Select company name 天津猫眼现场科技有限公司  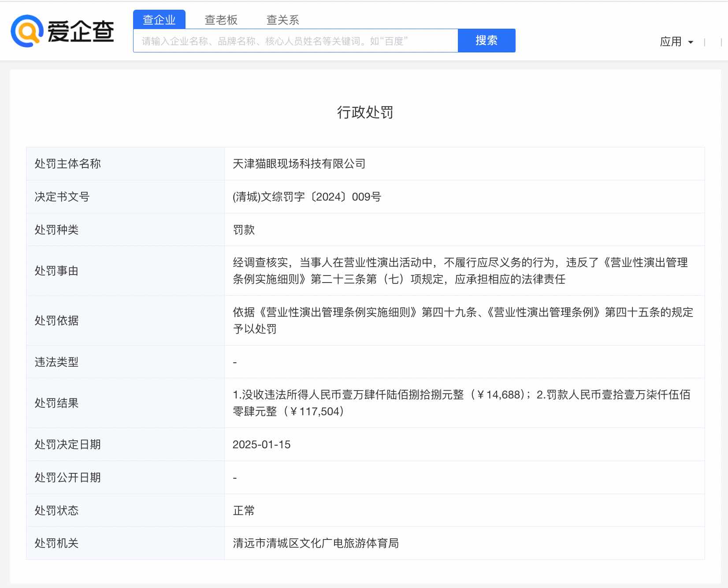click(299, 164)
